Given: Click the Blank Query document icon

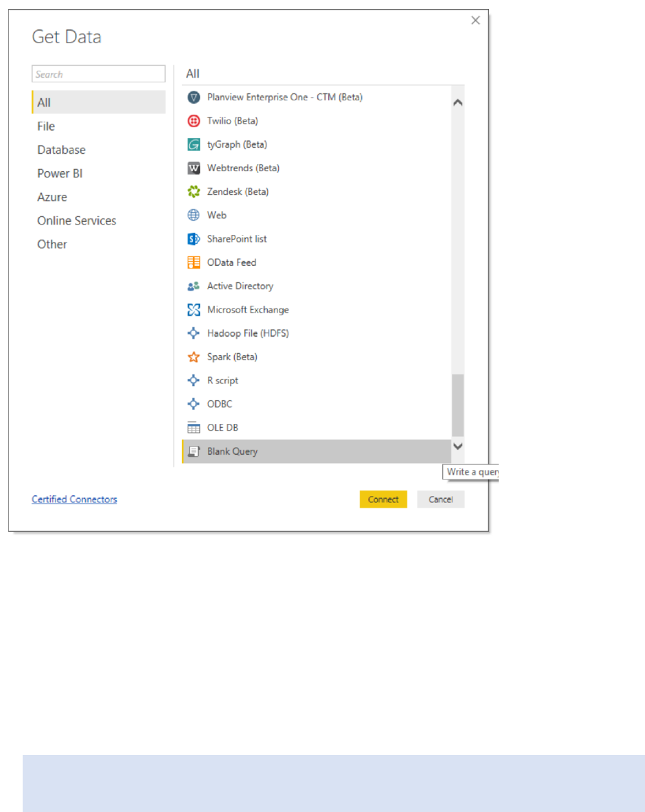Looking at the screenshot, I should [x=194, y=451].
